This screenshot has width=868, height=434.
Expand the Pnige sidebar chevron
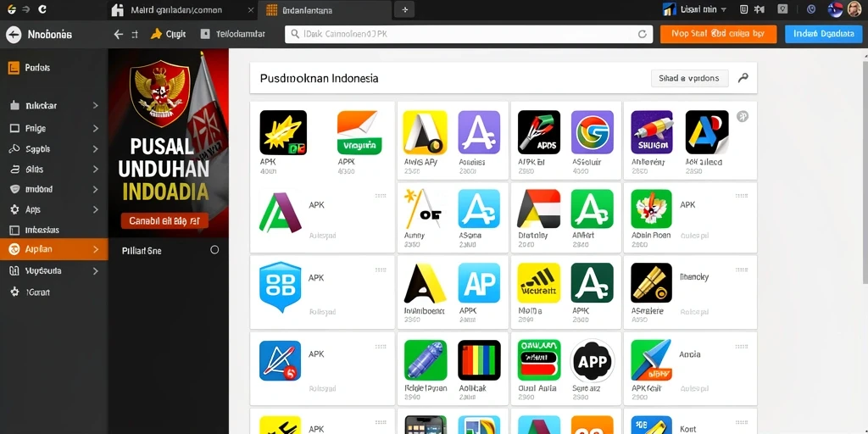(x=96, y=129)
